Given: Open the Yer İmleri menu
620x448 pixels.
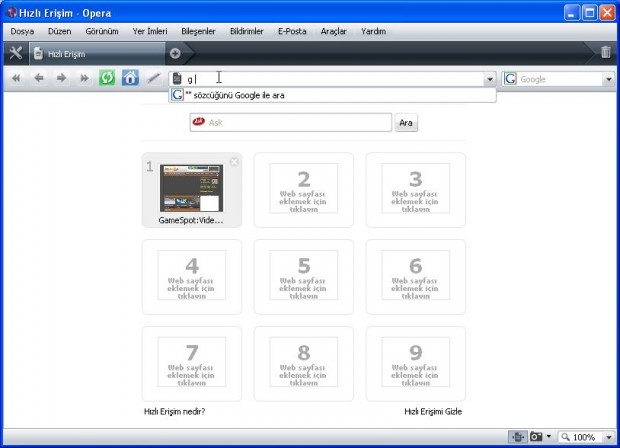Looking at the screenshot, I should click(x=150, y=32).
